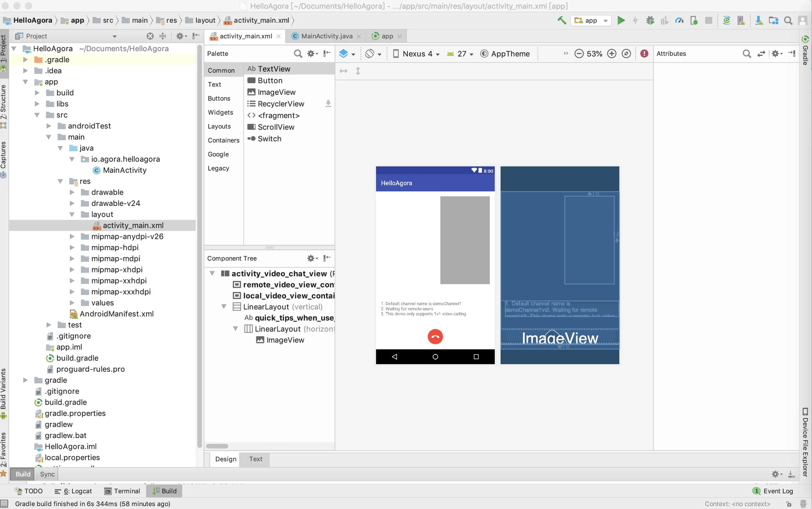Collapse the LinearLayout (vertical) node
The height and width of the screenshot is (509, 812).
(x=224, y=307)
